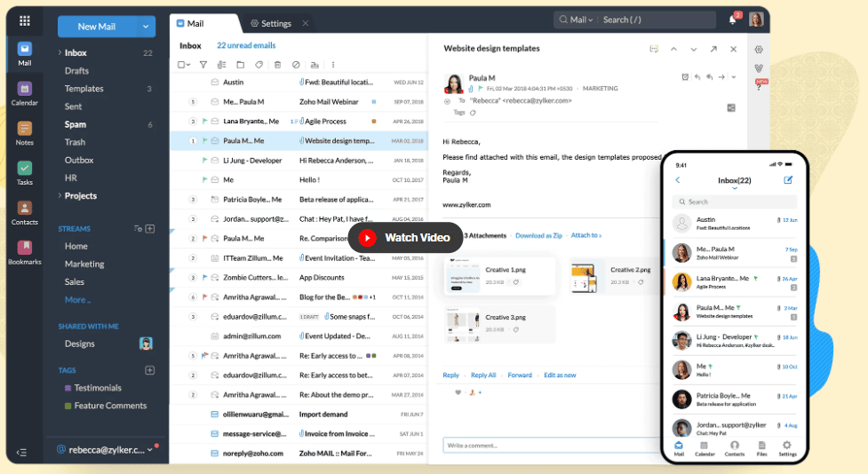The width and height of the screenshot is (868, 474).
Task: Click the Download as Zip link
Action: (x=538, y=235)
